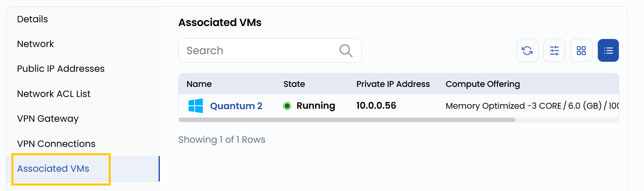This screenshot has height=191, width=644.
Task: Click the search magnifier icon
Action: tap(346, 50)
